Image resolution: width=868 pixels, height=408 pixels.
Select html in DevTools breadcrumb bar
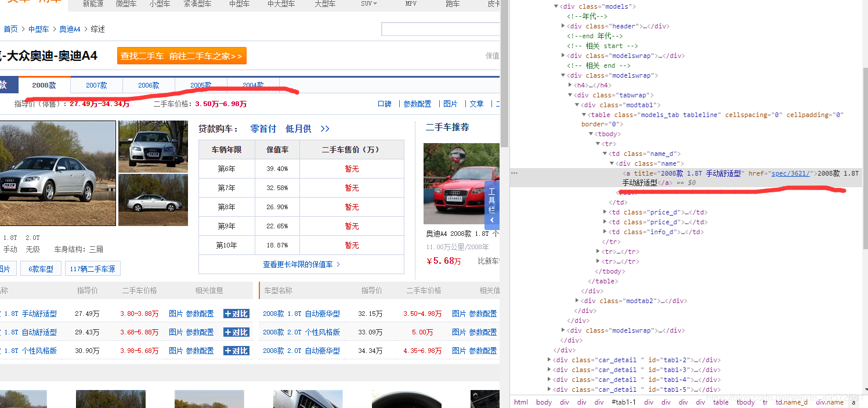pyautogui.click(x=521, y=402)
